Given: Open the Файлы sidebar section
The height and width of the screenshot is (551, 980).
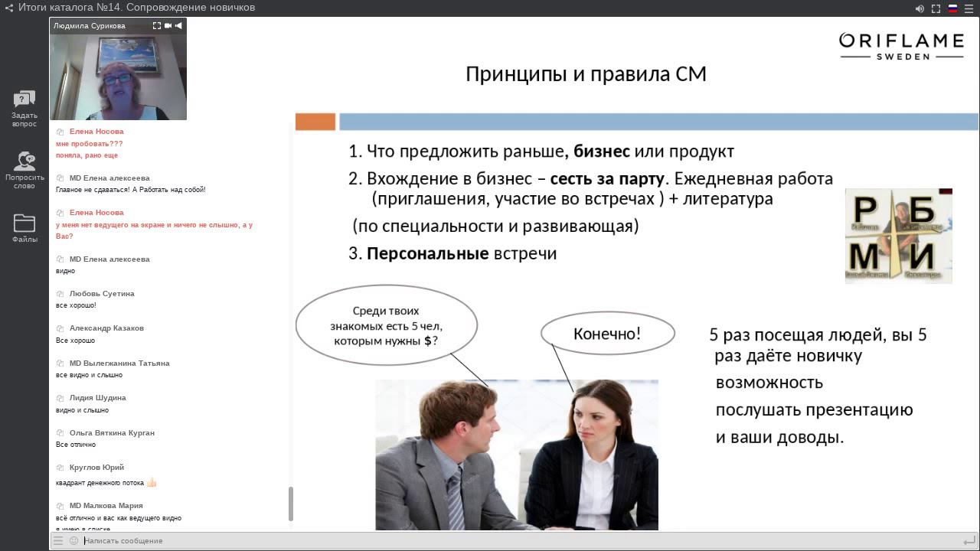Looking at the screenshot, I should pos(24,228).
